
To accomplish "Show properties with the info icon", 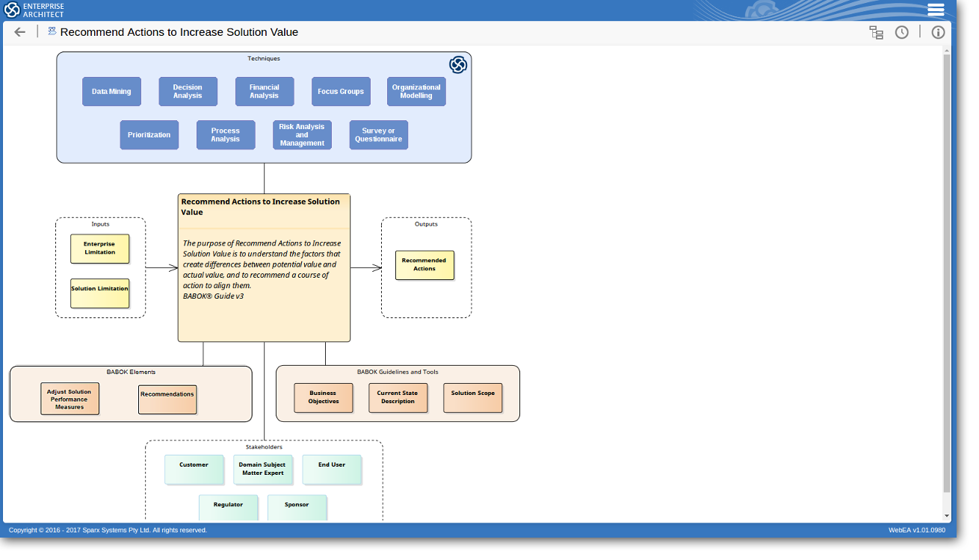I will click(938, 32).
